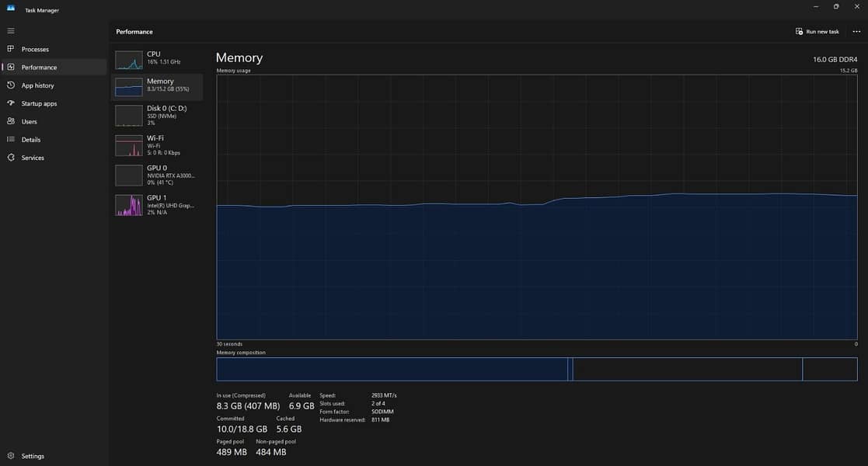Open the Settings gear icon

pyautogui.click(x=11, y=455)
